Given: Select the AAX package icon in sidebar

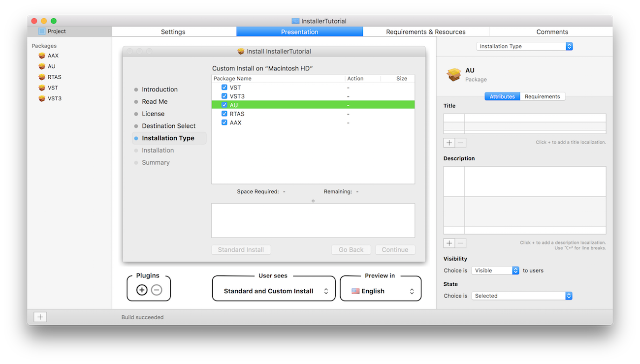Looking at the screenshot, I should [42, 56].
